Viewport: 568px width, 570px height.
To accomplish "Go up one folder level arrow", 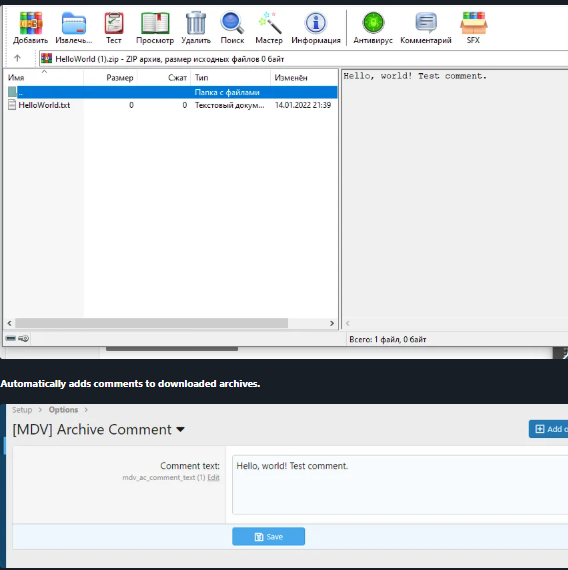I will [x=17, y=58].
